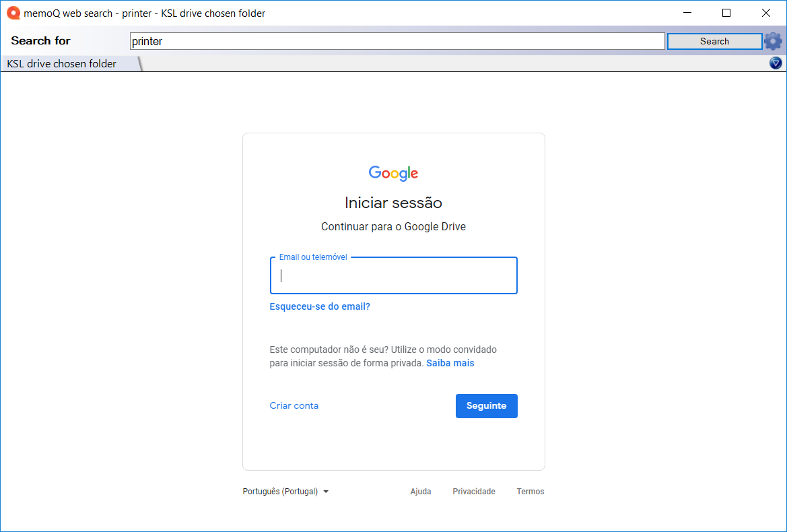The height and width of the screenshot is (532, 787).
Task: Close the memoQ web search window
Action: pos(766,13)
